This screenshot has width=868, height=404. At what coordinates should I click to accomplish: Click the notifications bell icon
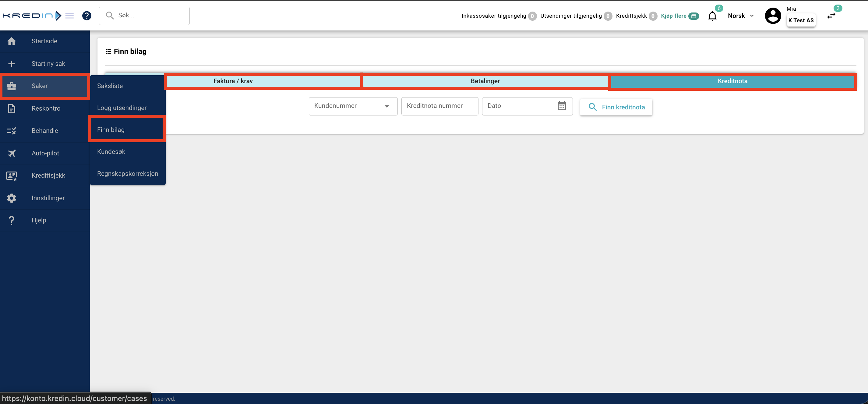[712, 16]
